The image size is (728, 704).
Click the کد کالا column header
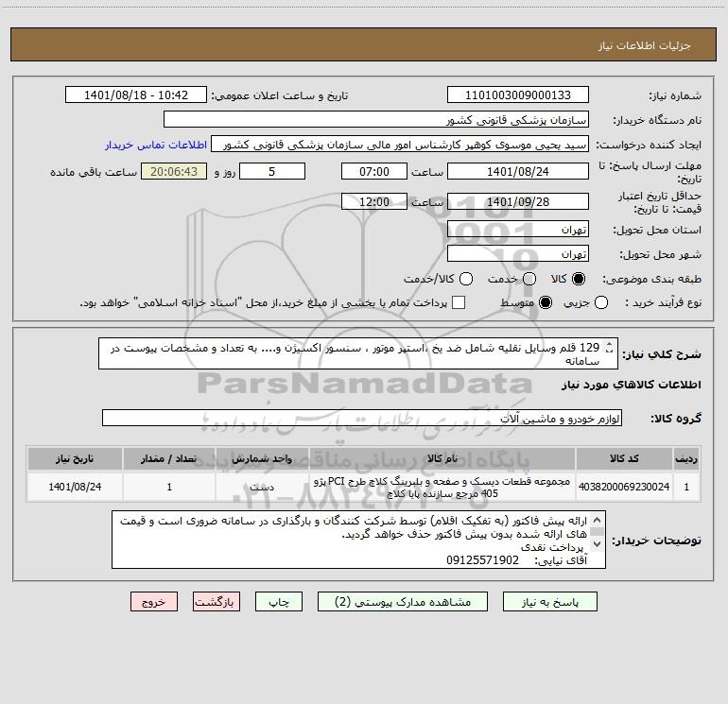(624, 459)
